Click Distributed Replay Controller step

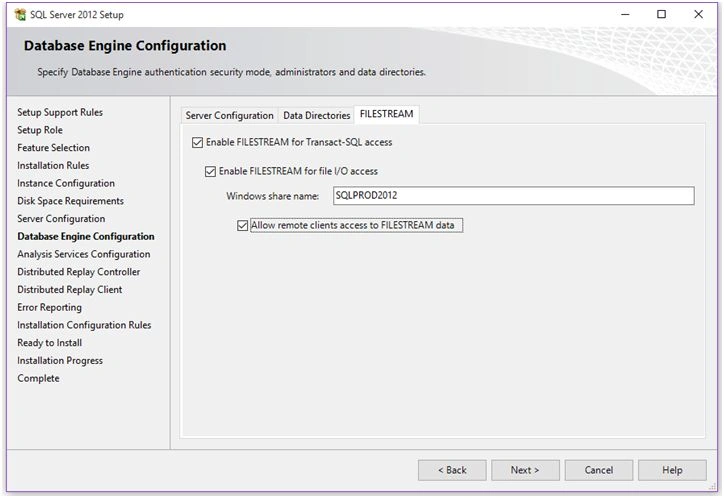pos(78,272)
